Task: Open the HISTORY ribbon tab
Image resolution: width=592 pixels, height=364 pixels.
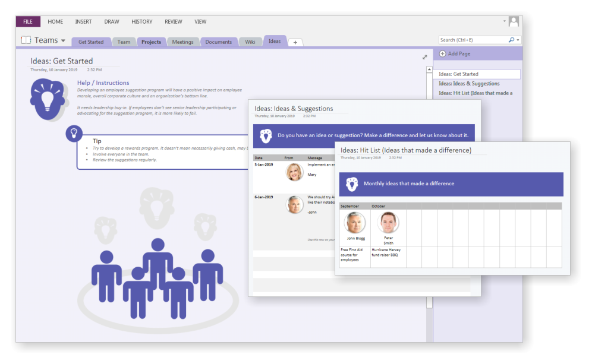Action: point(141,21)
